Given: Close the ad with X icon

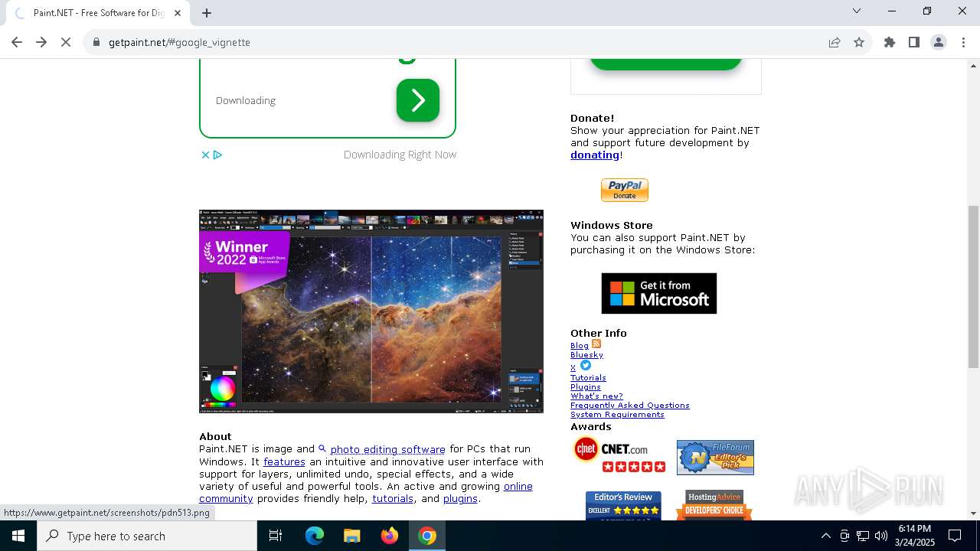Looking at the screenshot, I should click(x=205, y=155).
